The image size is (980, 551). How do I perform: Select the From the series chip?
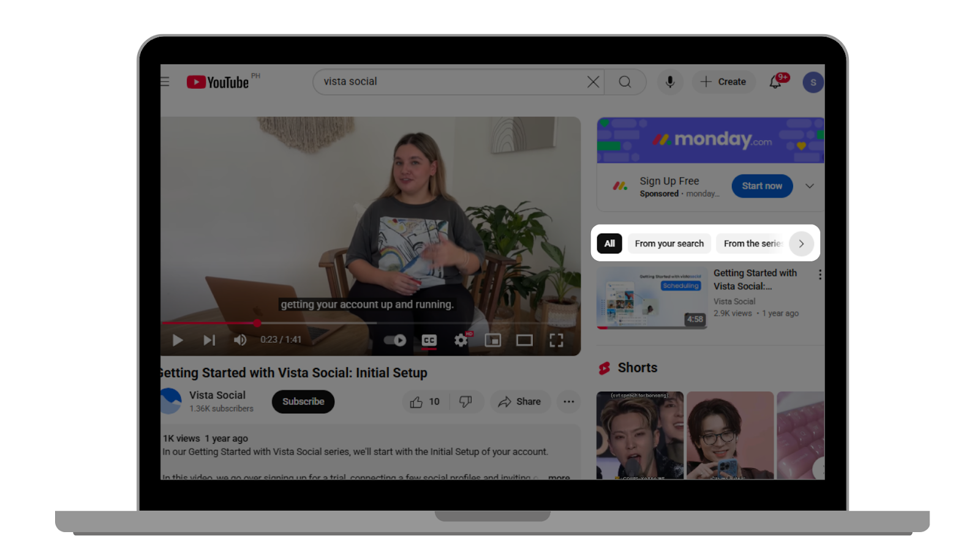click(x=753, y=244)
